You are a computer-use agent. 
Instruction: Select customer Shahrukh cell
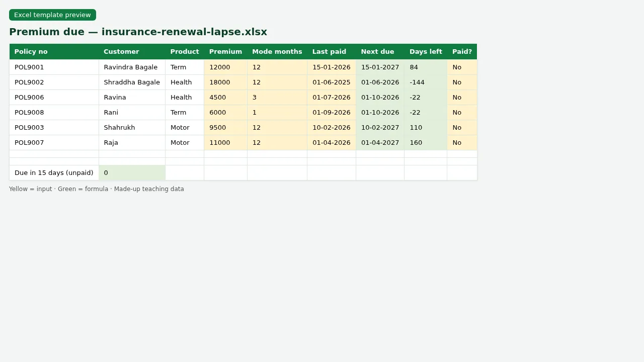point(132,128)
